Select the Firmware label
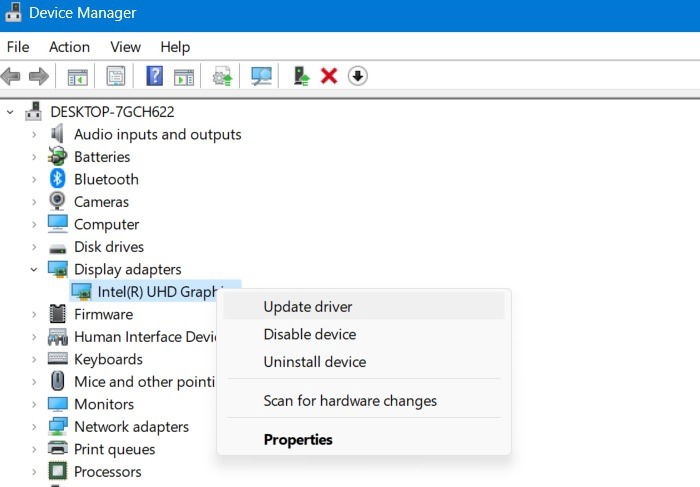Image resolution: width=700 pixels, height=487 pixels. click(x=104, y=314)
